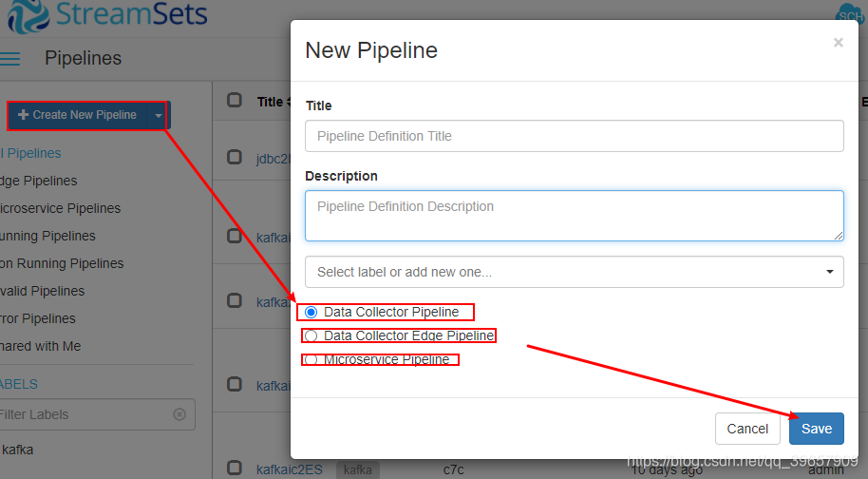The width and height of the screenshot is (868, 479).
Task: Clear the Filter Labels field icon
Action: tap(179, 414)
